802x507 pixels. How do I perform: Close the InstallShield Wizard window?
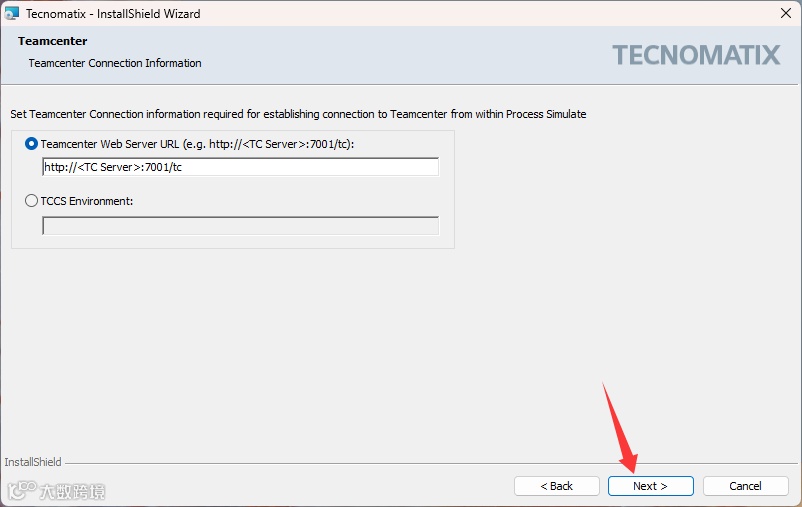click(786, 13)
